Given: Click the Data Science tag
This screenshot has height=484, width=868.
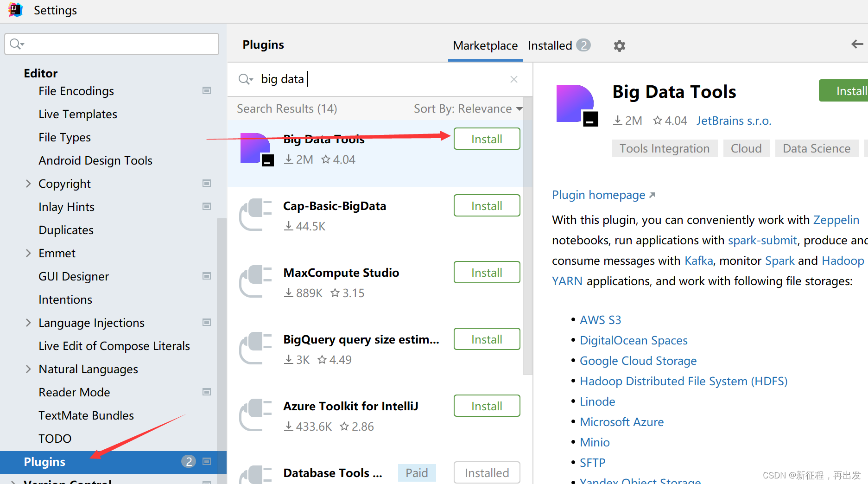Looking at the screenshot, I should 817,148.
